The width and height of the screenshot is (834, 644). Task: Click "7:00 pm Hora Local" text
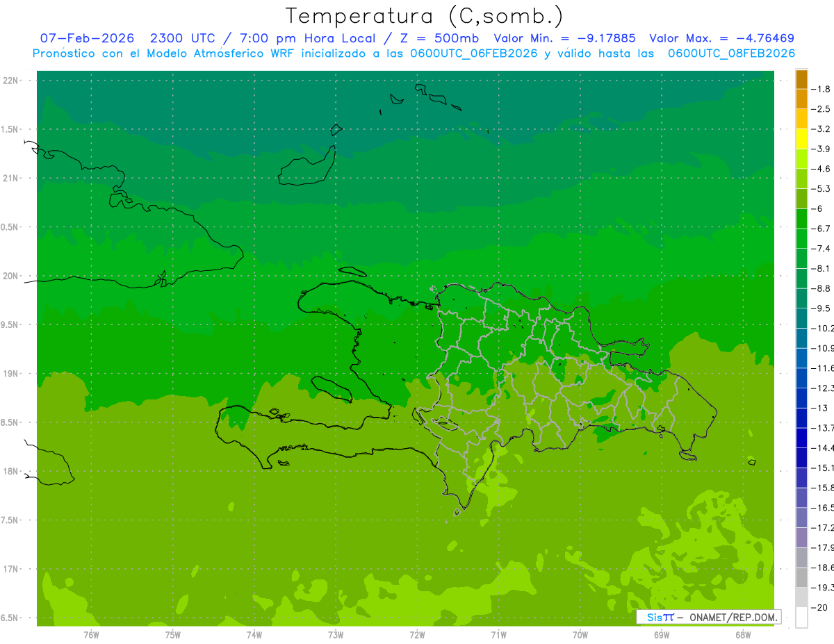point(306,38)
